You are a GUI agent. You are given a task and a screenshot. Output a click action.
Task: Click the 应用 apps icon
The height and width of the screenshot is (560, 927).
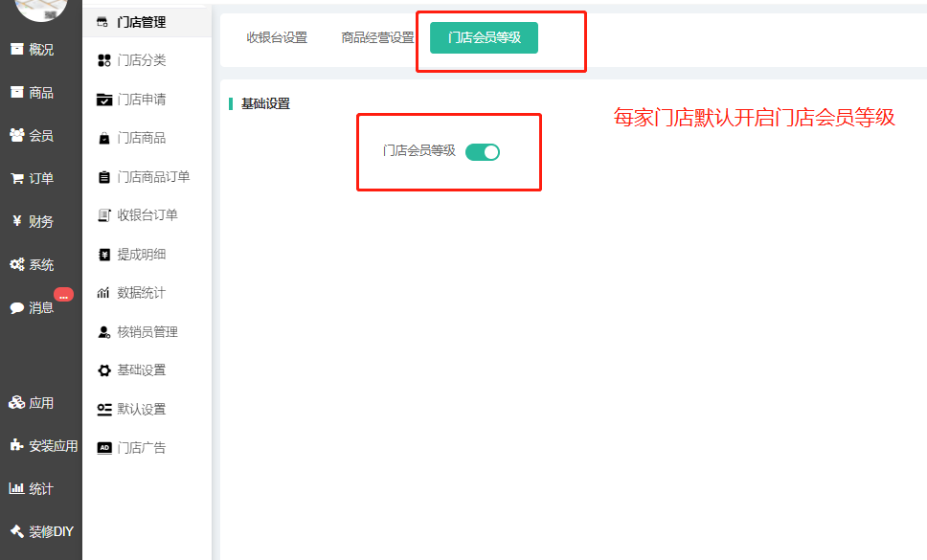16,403
